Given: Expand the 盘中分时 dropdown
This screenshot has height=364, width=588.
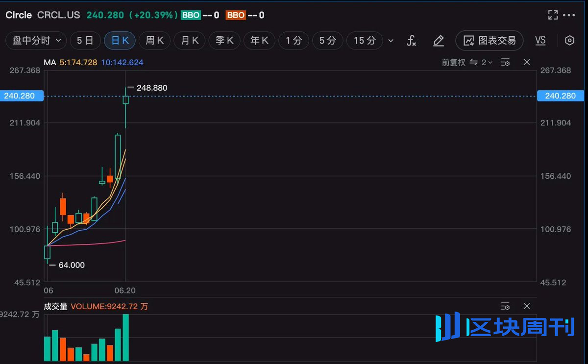Looking at the screenshot, I should pos(36,41).
